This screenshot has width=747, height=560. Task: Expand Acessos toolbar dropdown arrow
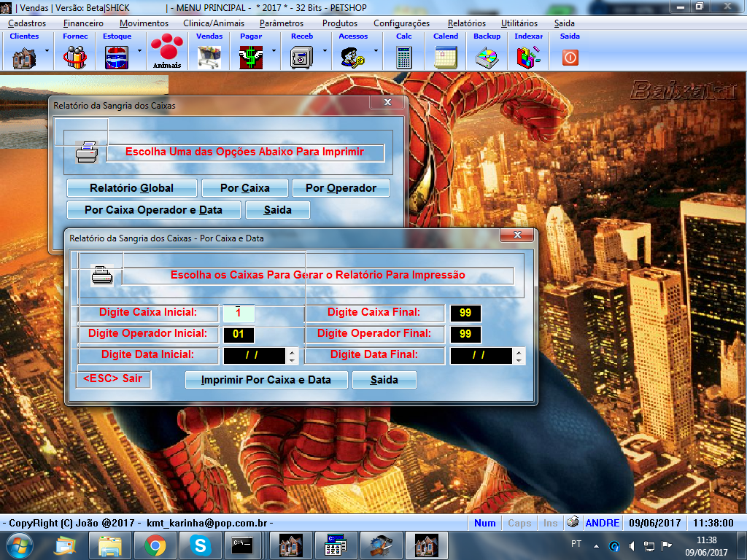pos(376,50)
